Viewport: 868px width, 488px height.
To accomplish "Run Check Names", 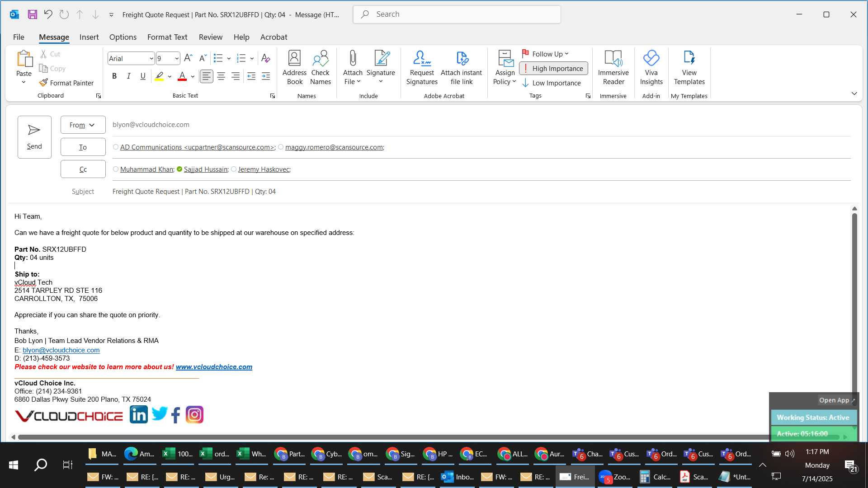I will (321, 68).
